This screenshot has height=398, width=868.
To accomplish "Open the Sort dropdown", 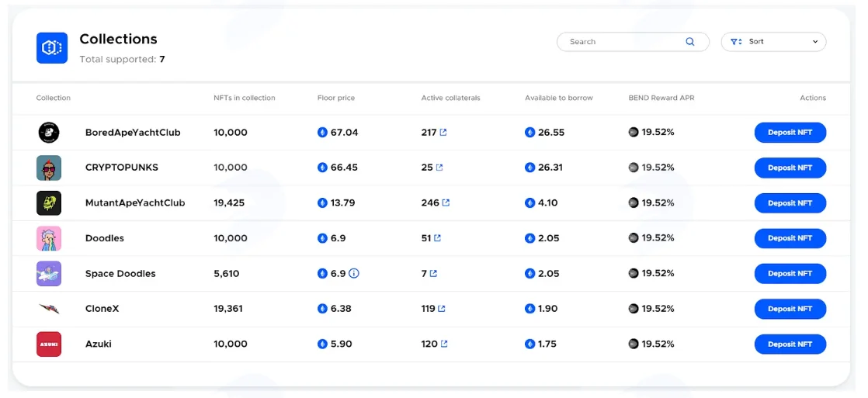I will tap(773, 42).
